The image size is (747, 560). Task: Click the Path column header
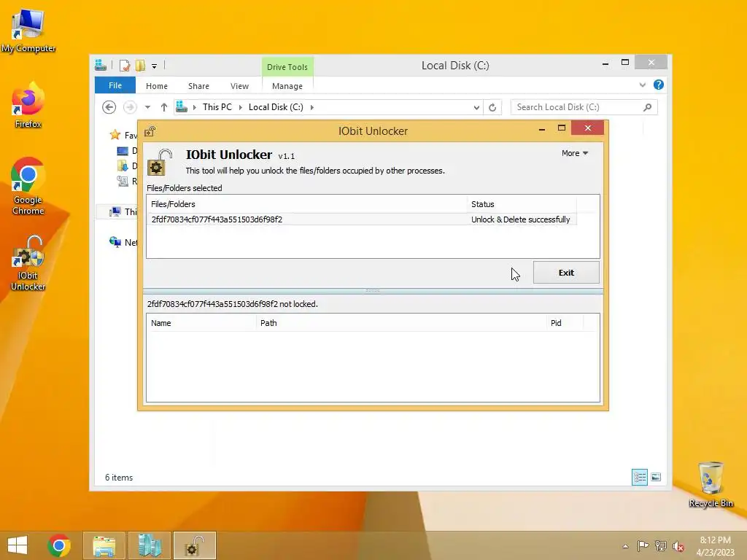tap(400, 323)
